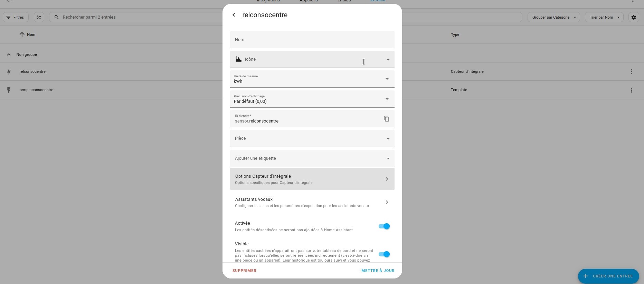Screen dimensions: 644x284
Task: Open the Pièce dropdown
Action: (312, 138)
